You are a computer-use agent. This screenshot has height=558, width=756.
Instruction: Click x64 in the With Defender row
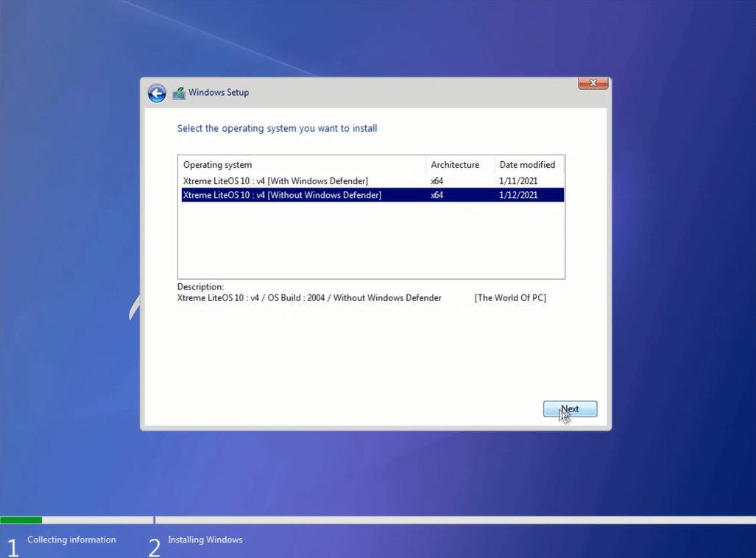click(x=437, y=181)
